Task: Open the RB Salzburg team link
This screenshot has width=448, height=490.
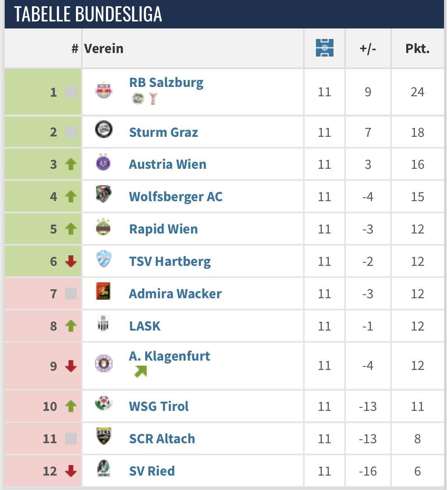Action: point(166,82)
